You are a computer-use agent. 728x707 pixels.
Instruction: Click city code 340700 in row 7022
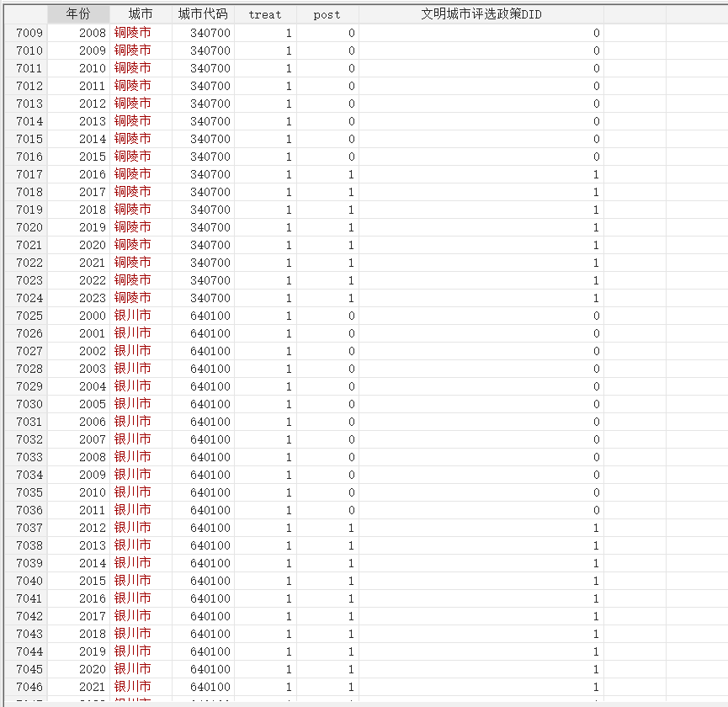(203, 263)
